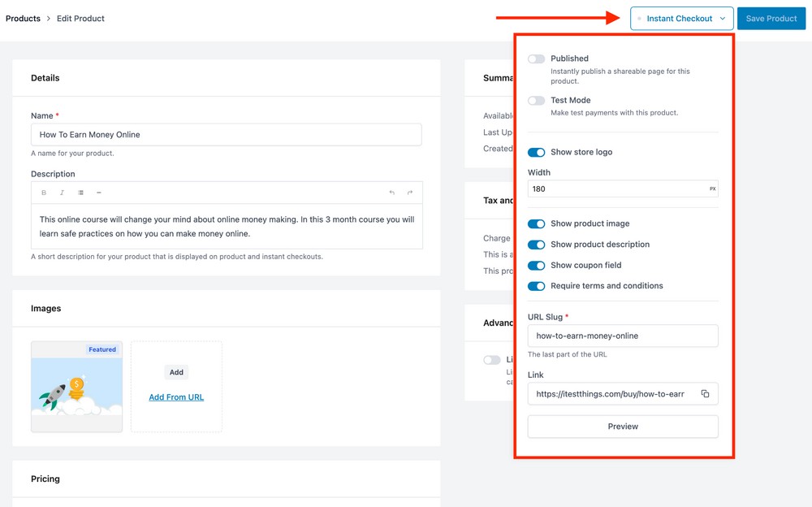
Task: Enable the Published toggle
Action: 536,59
